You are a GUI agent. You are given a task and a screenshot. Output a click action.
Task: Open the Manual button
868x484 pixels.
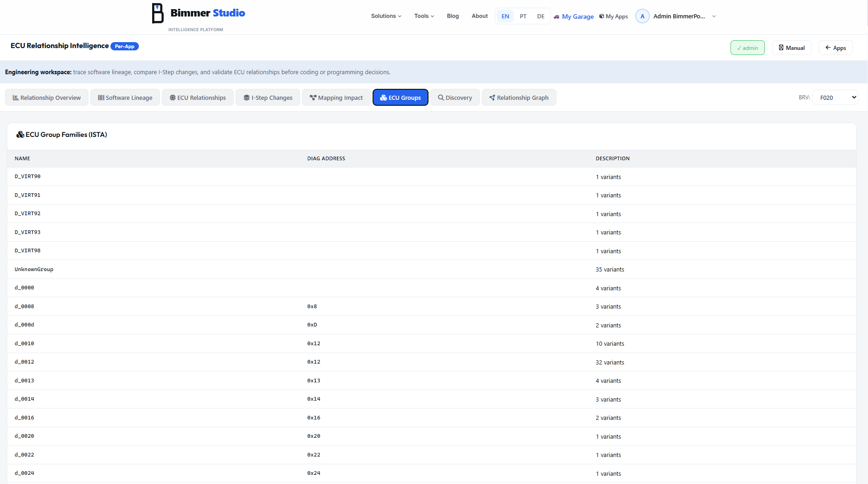coord(792,48)
